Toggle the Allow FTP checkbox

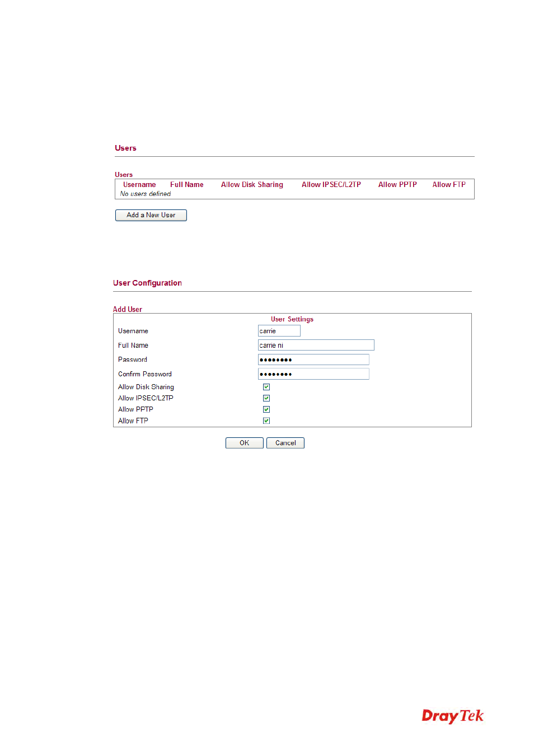(x=266, y=421)
